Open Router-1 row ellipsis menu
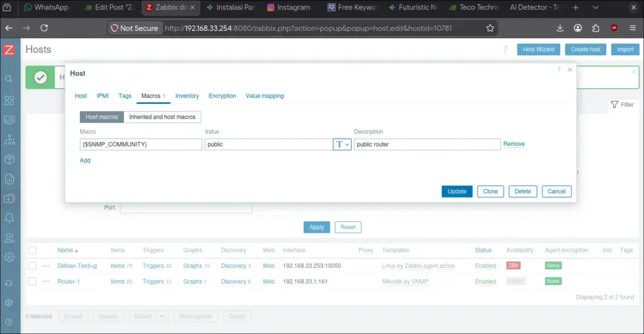 (45, 281)
